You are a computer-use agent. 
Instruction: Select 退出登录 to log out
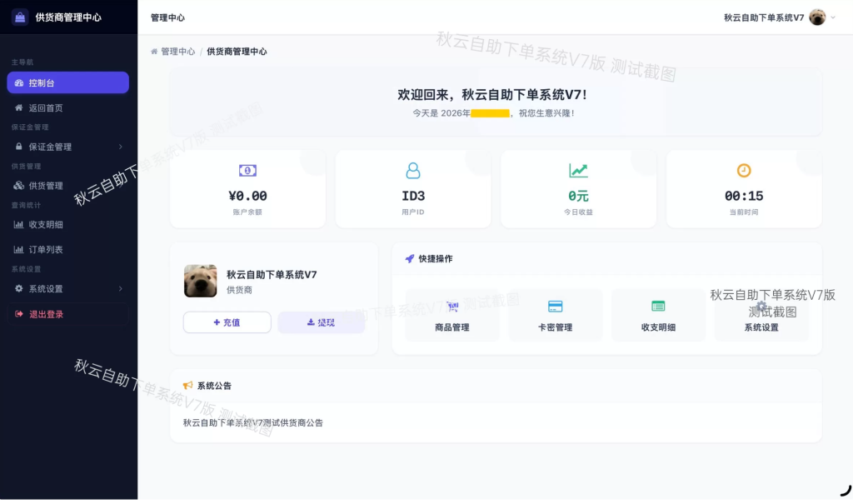(68, 314)
